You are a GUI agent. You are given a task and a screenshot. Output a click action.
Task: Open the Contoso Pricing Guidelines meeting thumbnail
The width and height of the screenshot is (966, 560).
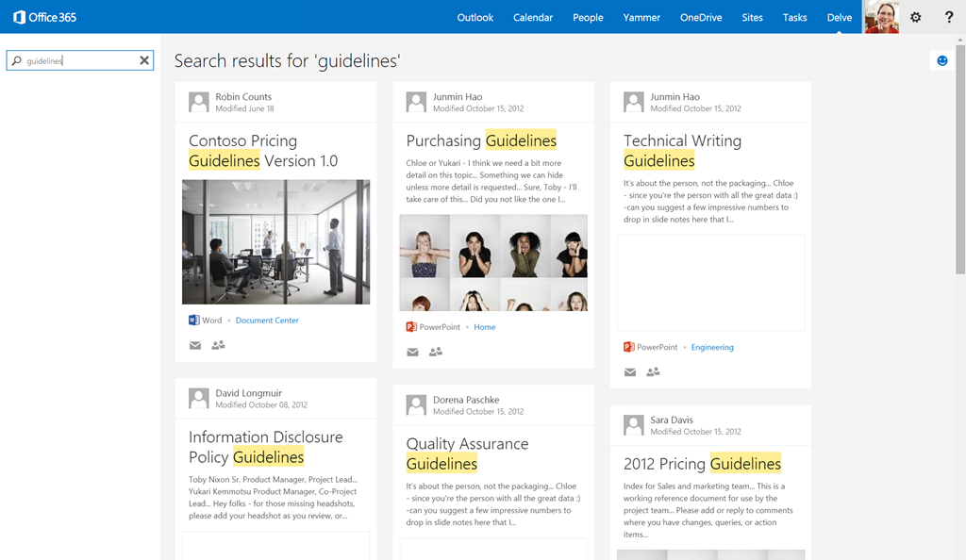pyautogui.click(x=276, y=242)
